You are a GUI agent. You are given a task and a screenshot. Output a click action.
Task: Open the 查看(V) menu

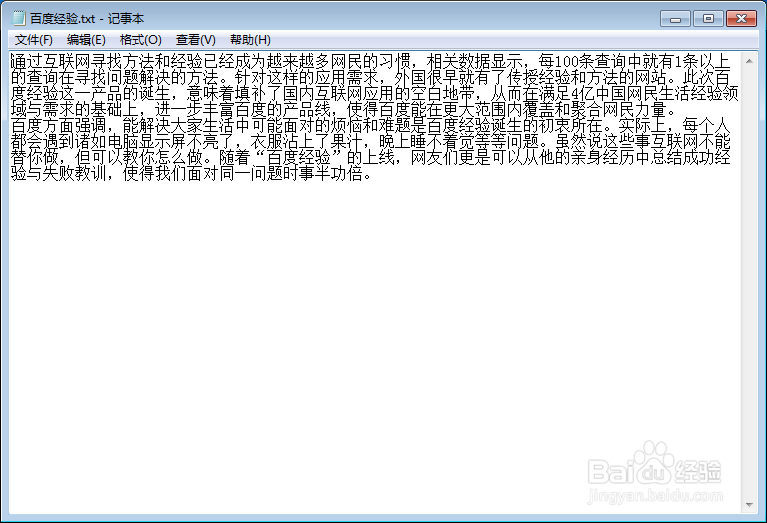pos(196,40)
